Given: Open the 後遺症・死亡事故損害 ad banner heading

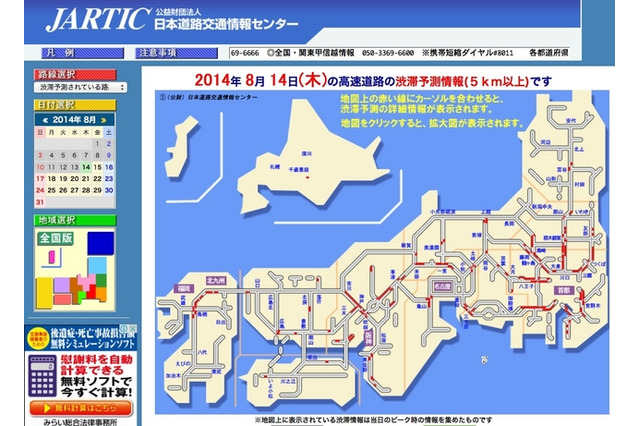Looking at the screenshot, I should (92, 333).
